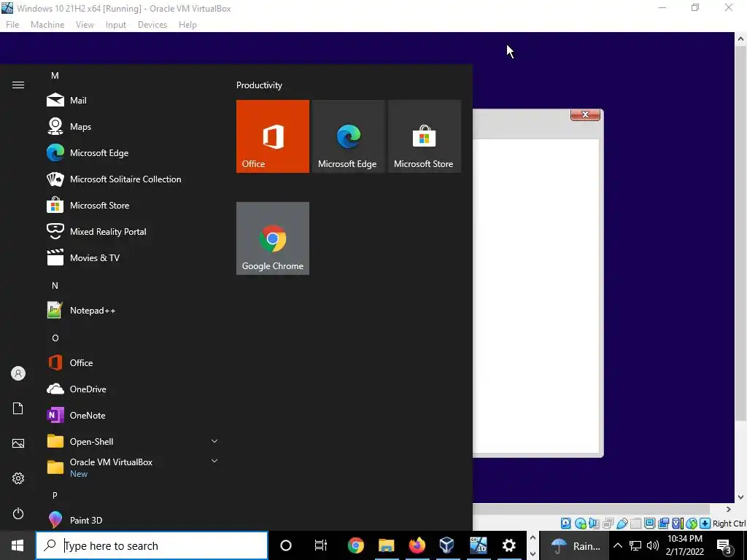
Task: Open VirtualBox from the guest taskbar
Action: tap(447, 545)
